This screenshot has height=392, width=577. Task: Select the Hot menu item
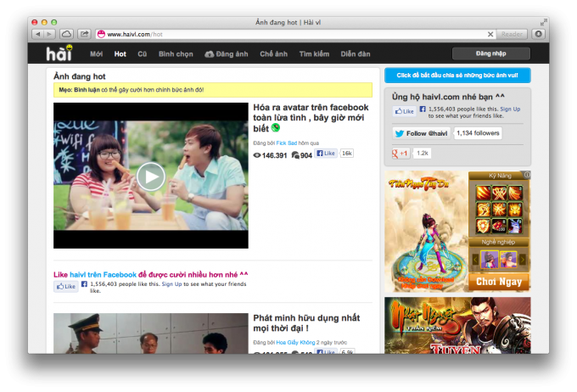point(120,54)
